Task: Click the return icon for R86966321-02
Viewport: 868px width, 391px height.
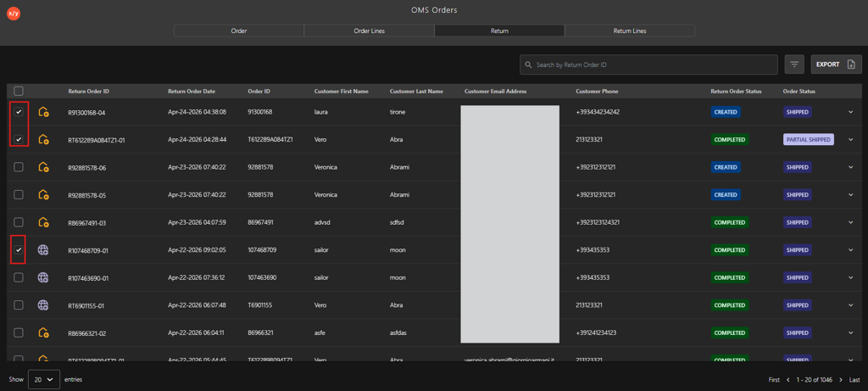Action: 43,332
